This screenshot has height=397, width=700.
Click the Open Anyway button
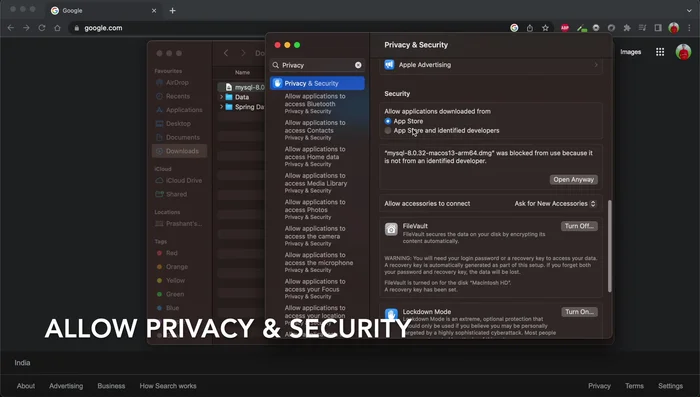[x=574, y=180]
